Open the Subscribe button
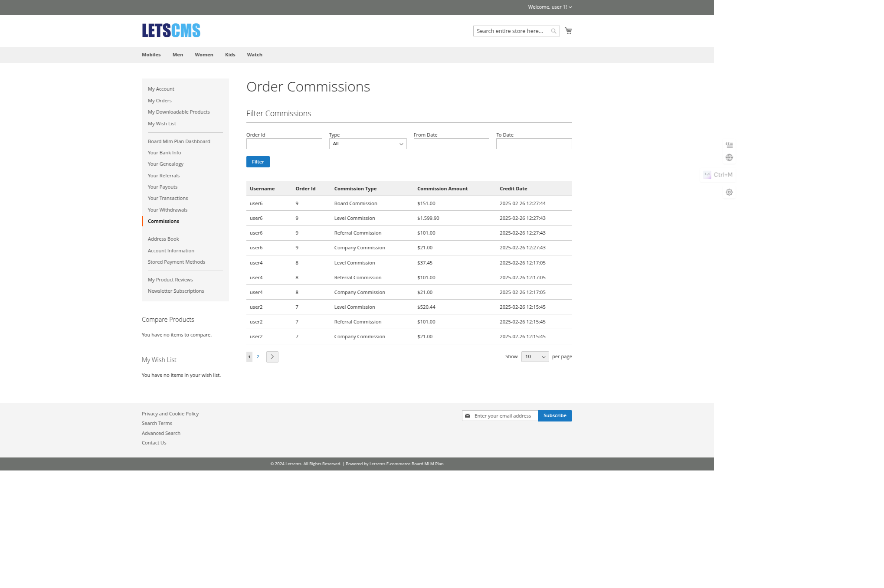The width and height of the screenshot is (884, 588). point(555,415)
